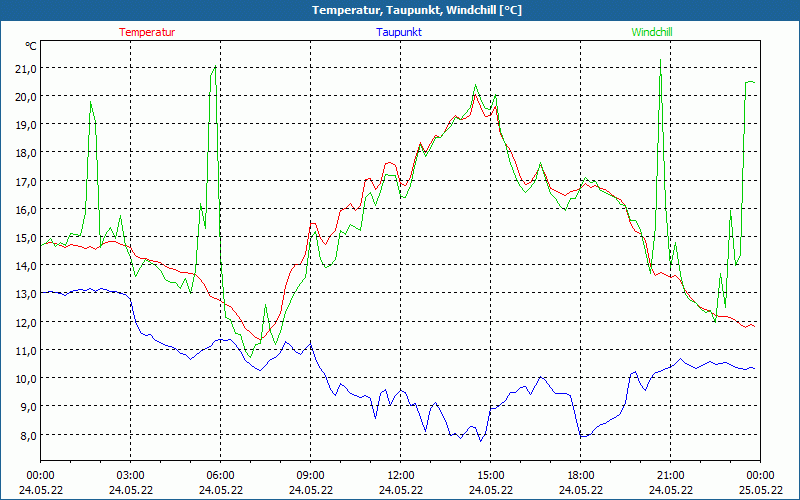Select the 8,0 y-axis value label
Screen dimensions: 800x500
coord(24,435)
